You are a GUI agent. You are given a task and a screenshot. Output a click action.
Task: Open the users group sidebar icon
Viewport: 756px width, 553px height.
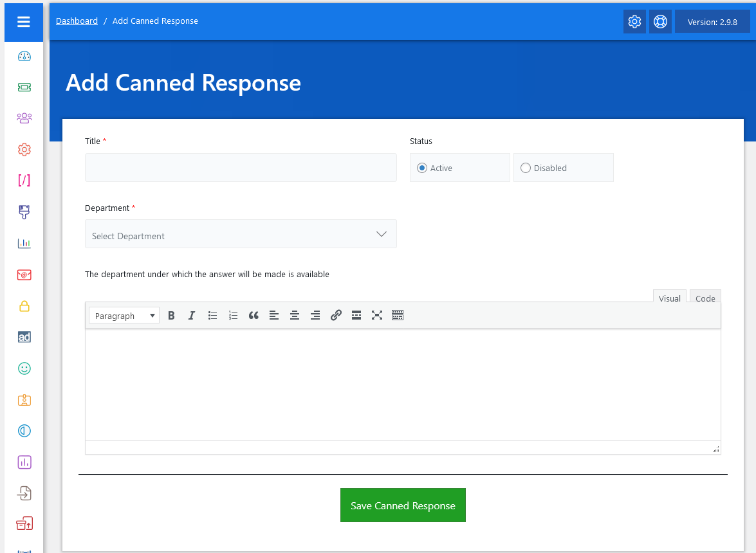(x=24, y=118)
